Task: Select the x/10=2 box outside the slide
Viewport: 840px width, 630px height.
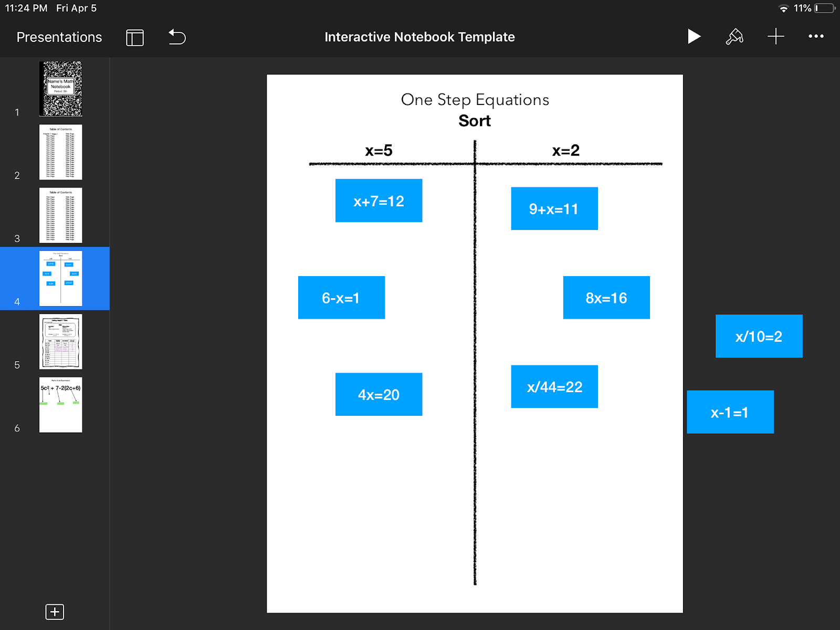Action: pyautogui.click(x=759, y=336)
